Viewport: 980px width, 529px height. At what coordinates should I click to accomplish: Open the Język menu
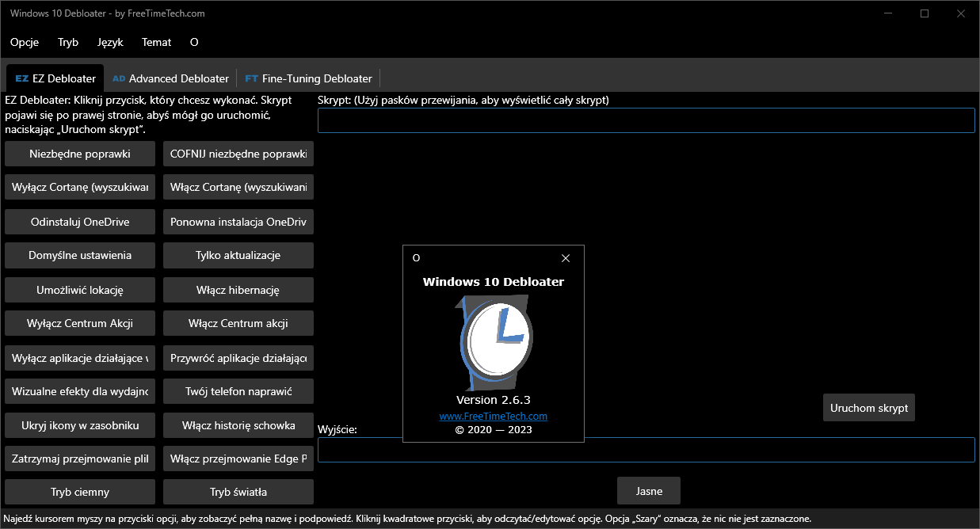point(110,42)
